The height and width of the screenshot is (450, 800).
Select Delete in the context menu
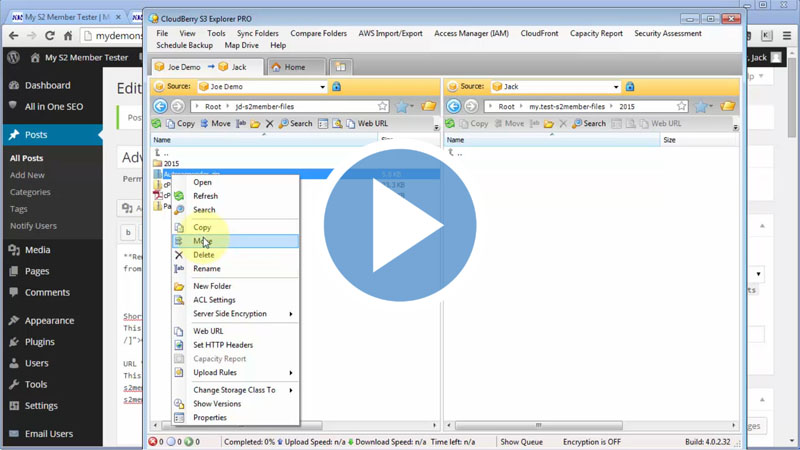click(203, 255)
